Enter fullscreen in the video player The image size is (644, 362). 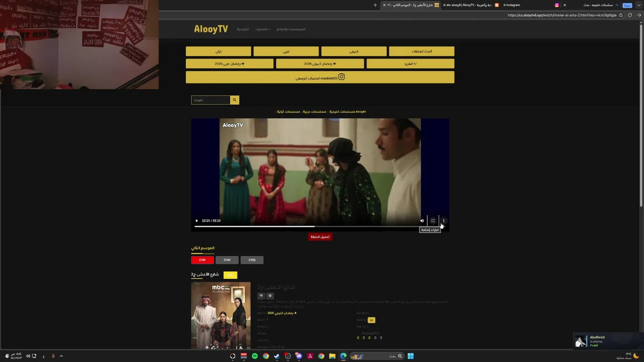click(x=433, y=221)
